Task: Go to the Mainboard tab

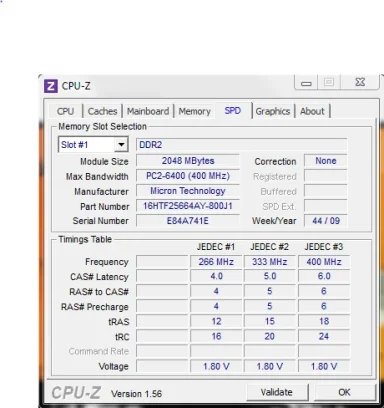Action: pyautogui.click(x=148, y=111)
